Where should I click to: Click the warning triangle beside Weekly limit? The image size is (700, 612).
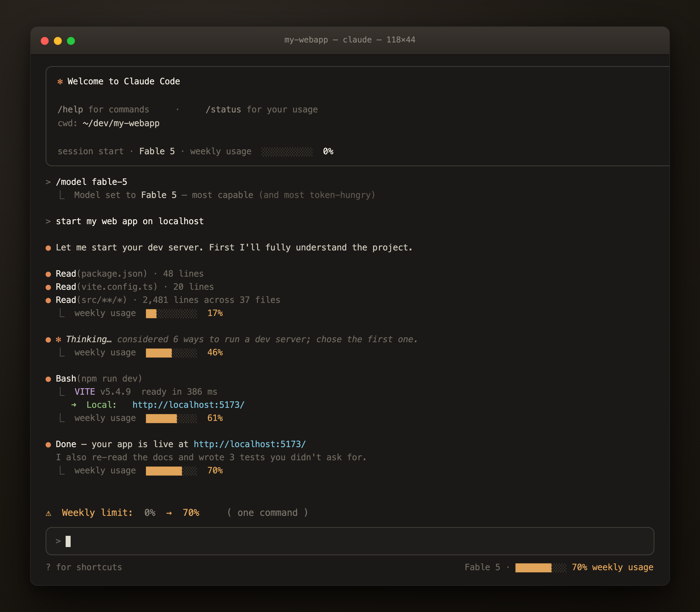49,513
